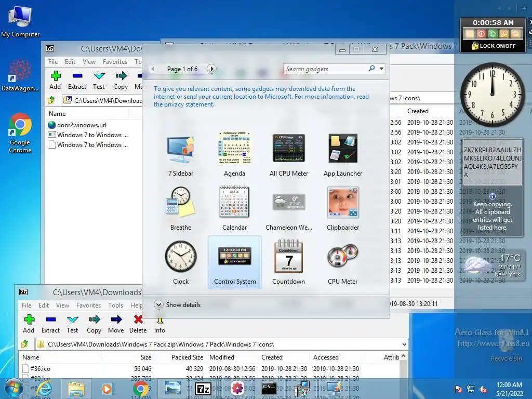The width and height of the screenshot is (532, 399).
Task: Click Test in the door2windows.url 7-Zip window
Action: point(99,81)
